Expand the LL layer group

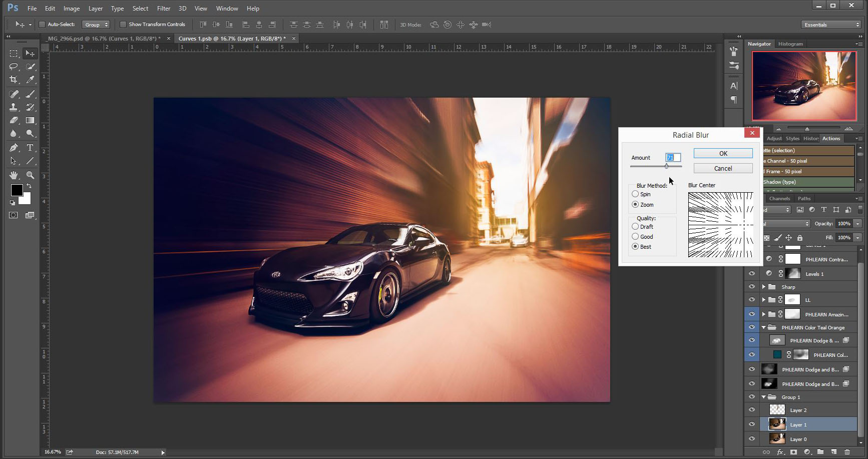pos(764,300)
